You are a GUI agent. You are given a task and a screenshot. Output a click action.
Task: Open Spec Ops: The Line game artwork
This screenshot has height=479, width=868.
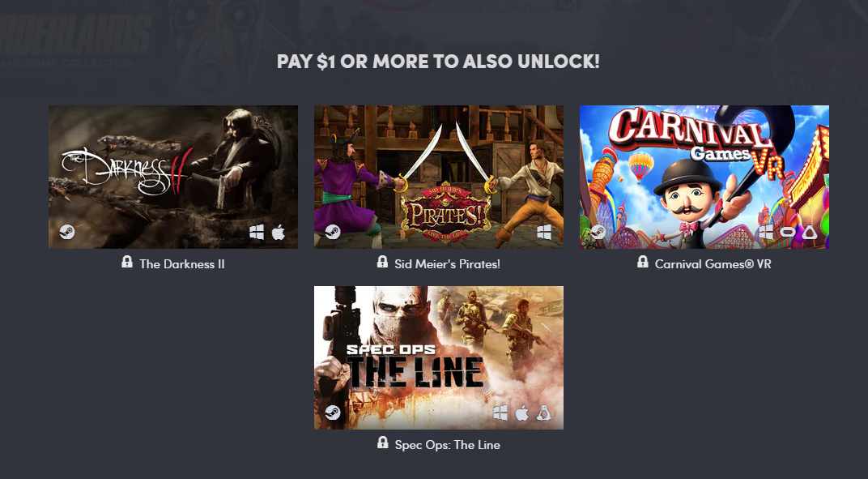[x=439, y=357]
